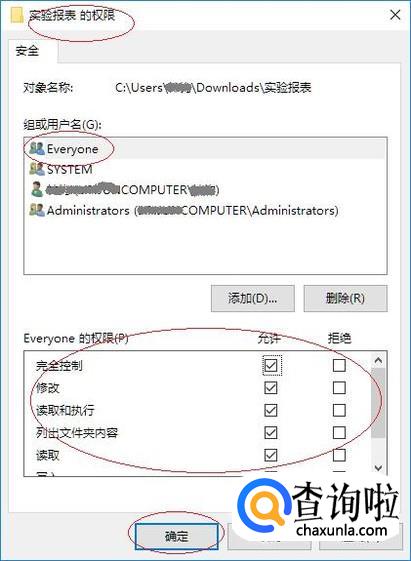The width and height of the screenshot is (411, 561).
Task: Click scroll down arrow in permissions list
Action: point(378,468)
